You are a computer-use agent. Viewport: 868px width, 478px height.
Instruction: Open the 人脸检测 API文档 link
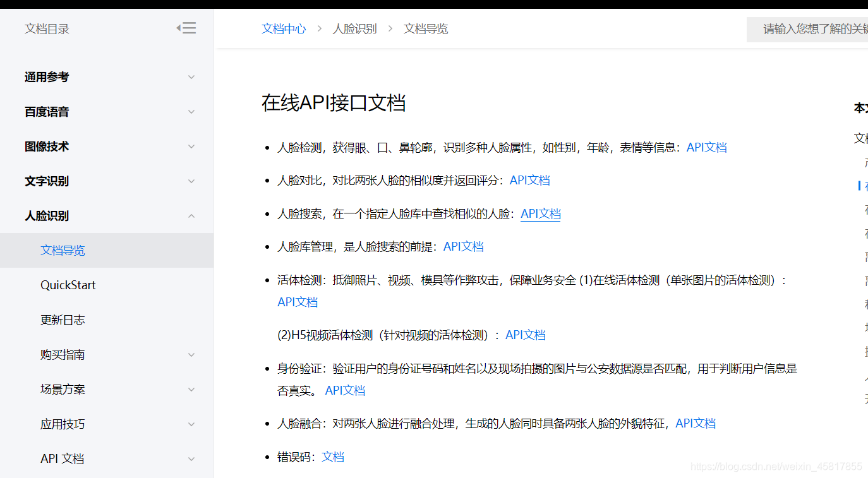pyautogui.click(x=706, y=146)
